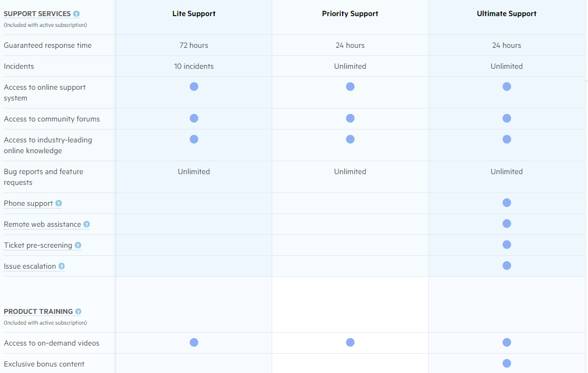Select the Issue escalation link
This screenshot has height=373, width=588.
click(x=30, y=267)
